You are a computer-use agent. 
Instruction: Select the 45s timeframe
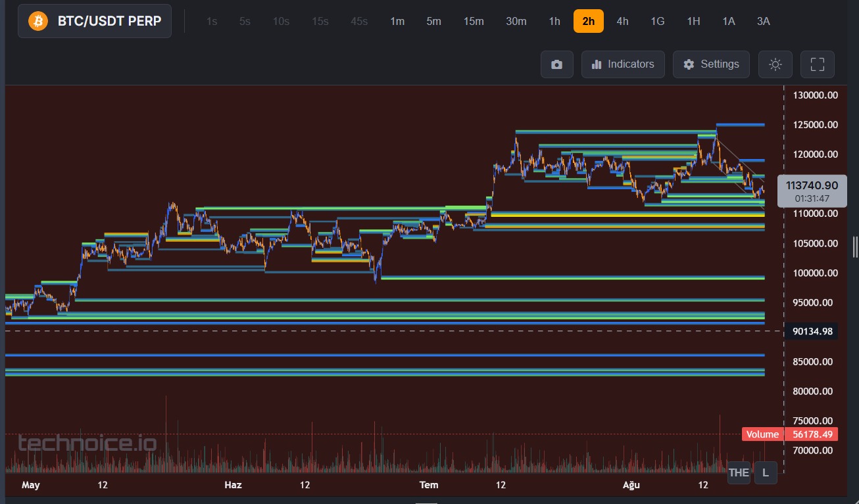359,21
